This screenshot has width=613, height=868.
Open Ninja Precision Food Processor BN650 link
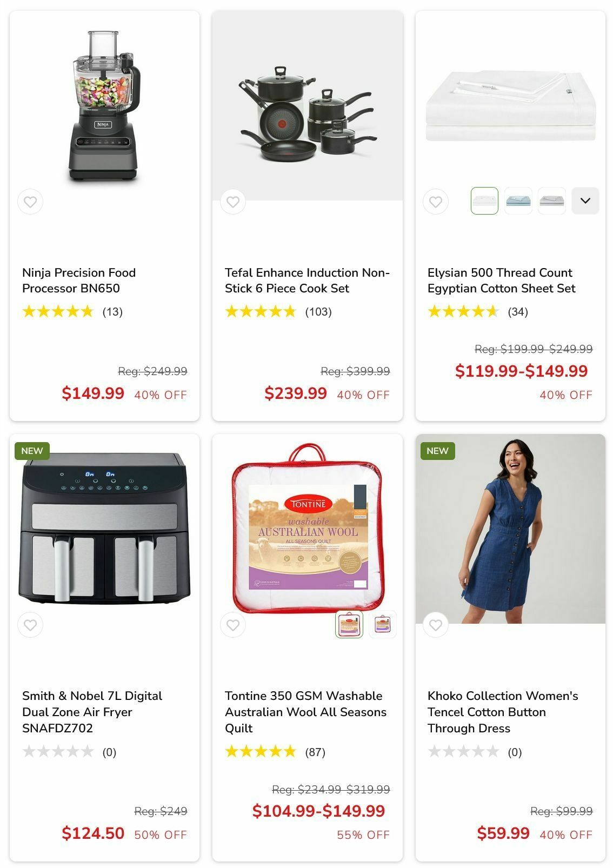click(79, 281)
